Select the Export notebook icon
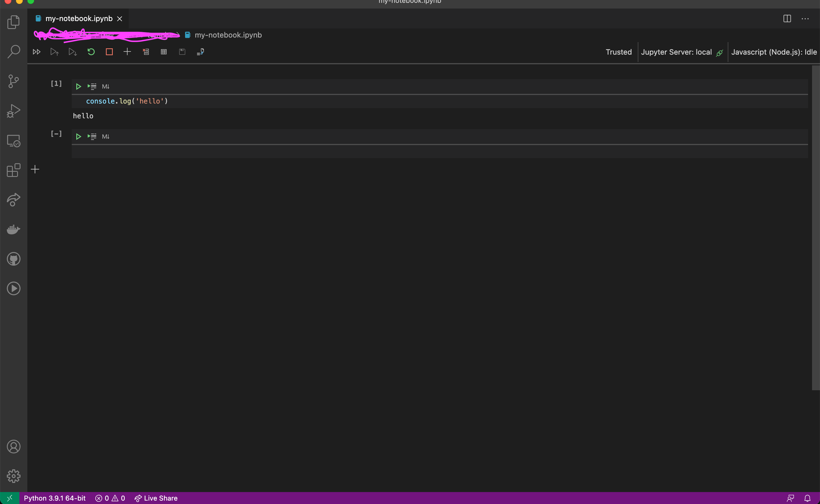The height and width of the screenshot is (504, 820). tap(200, 52)
